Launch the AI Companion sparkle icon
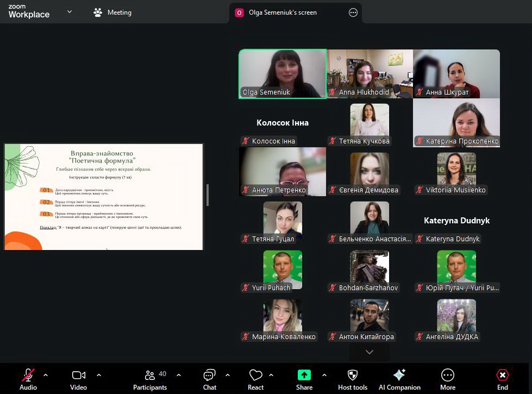Viewport: 532px width, 394px height. pos(399,375)
